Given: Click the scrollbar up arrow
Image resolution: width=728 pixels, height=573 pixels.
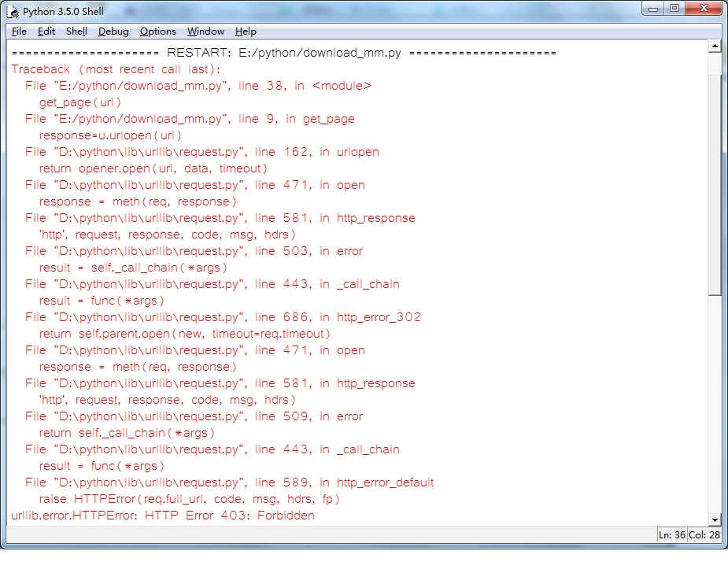Looking at the screenshot, I should click(x=715, y=46).
